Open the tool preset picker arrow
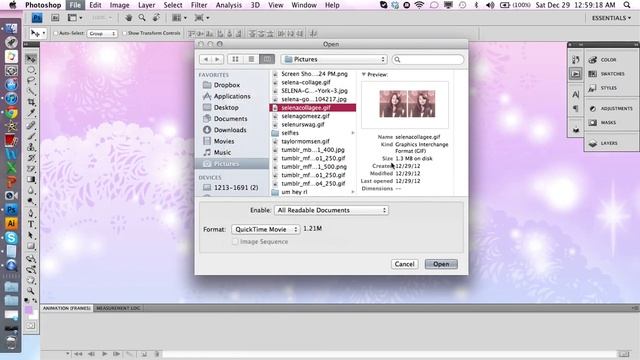Screen dimensions: 640x360 click(44, 33)
